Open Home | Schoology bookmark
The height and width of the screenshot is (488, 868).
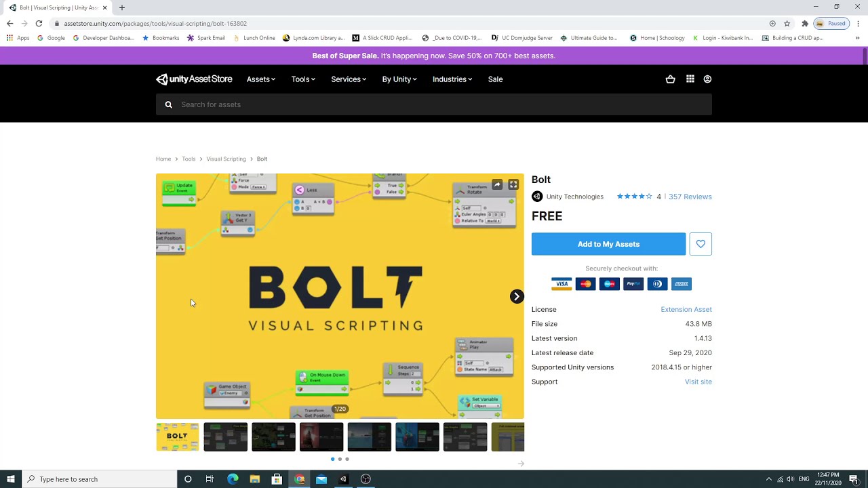pos(657,38)
